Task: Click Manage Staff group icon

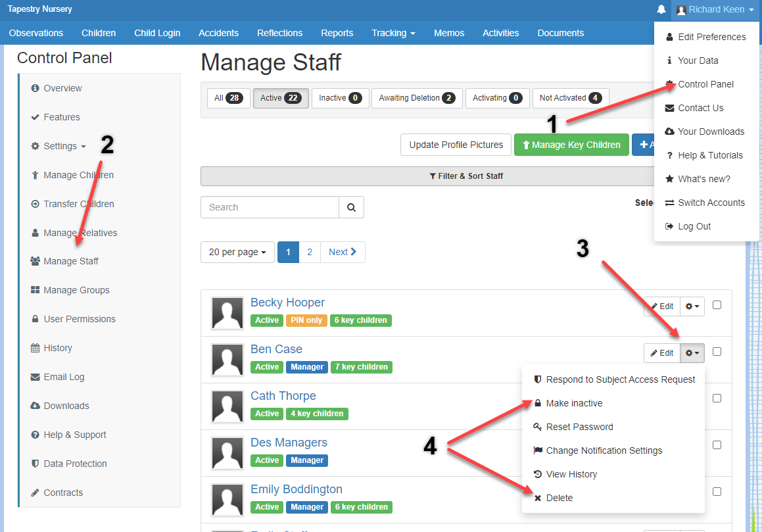Action: (35, 261)
